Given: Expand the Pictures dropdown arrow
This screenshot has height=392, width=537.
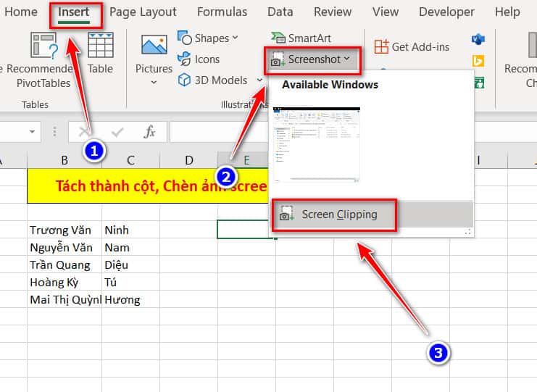Looking at the screenshot, I should pos(154,83).
